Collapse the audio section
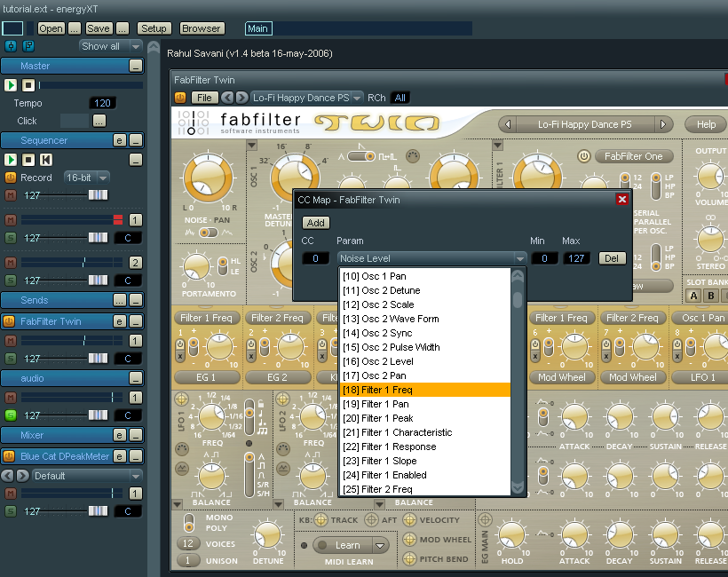 [x=136, y=378]
